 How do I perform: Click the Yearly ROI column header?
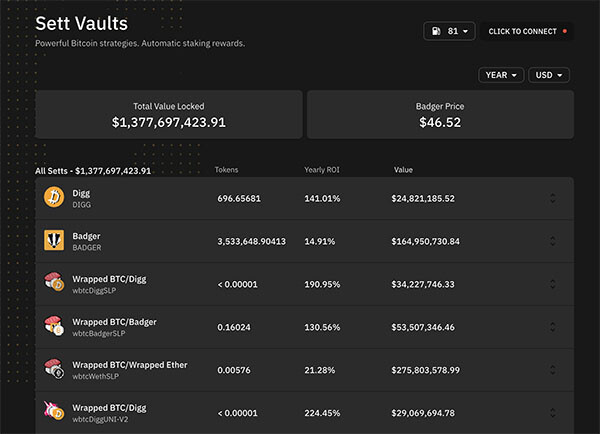322,170
